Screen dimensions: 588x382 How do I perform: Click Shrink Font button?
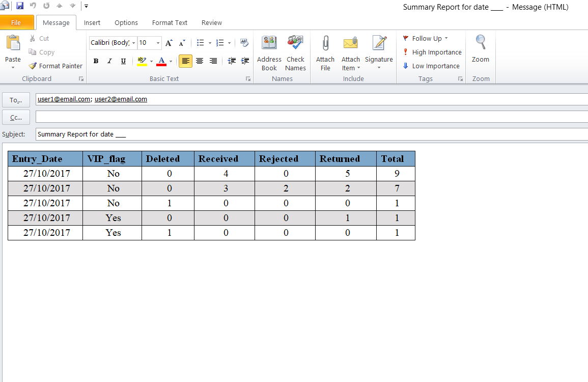pos(182,43)
